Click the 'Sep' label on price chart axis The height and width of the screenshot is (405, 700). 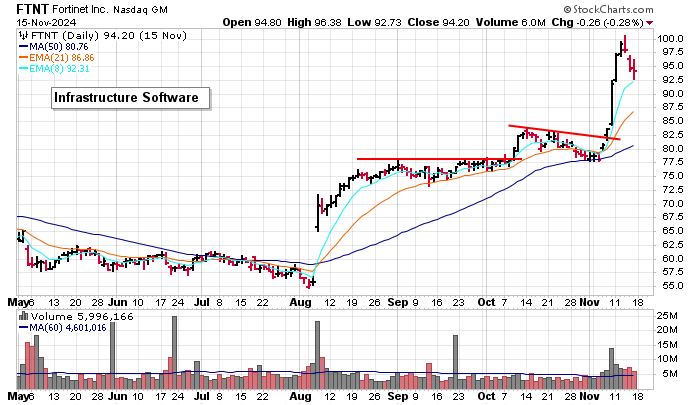pyautogui.click(x=398, y=303)
